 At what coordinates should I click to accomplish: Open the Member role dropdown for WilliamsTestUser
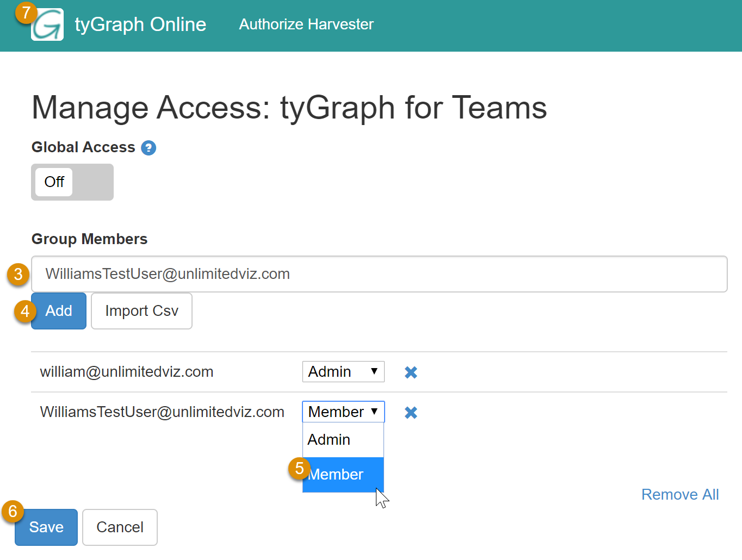(x=343, y=412)
